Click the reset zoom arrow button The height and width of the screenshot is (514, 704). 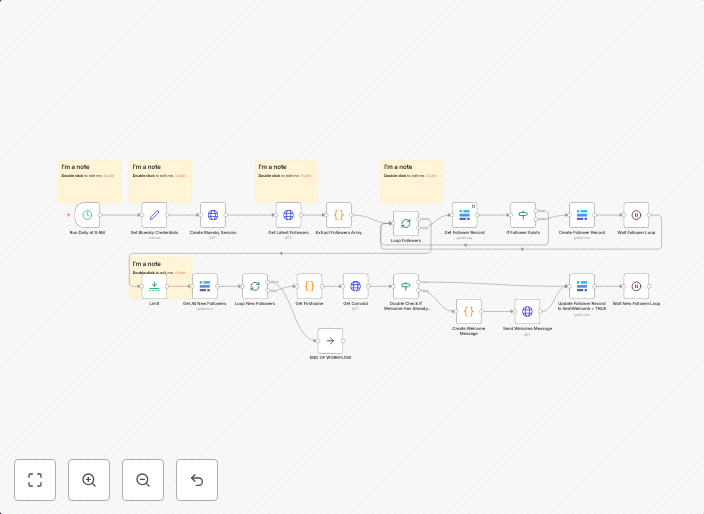(197, 480)
